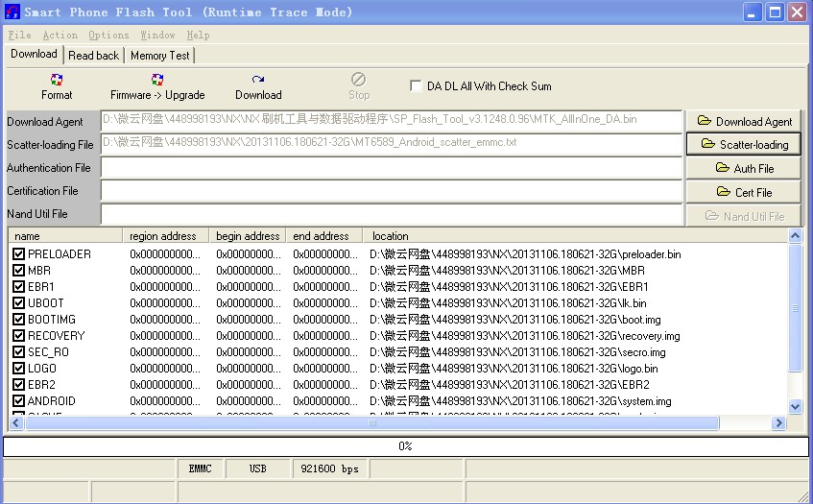Uncheck the RECOVERY partition checkbox
Image resolution: width=813 pixels, height=504 pixels.
pyautogui.click(x=18, y=335)
